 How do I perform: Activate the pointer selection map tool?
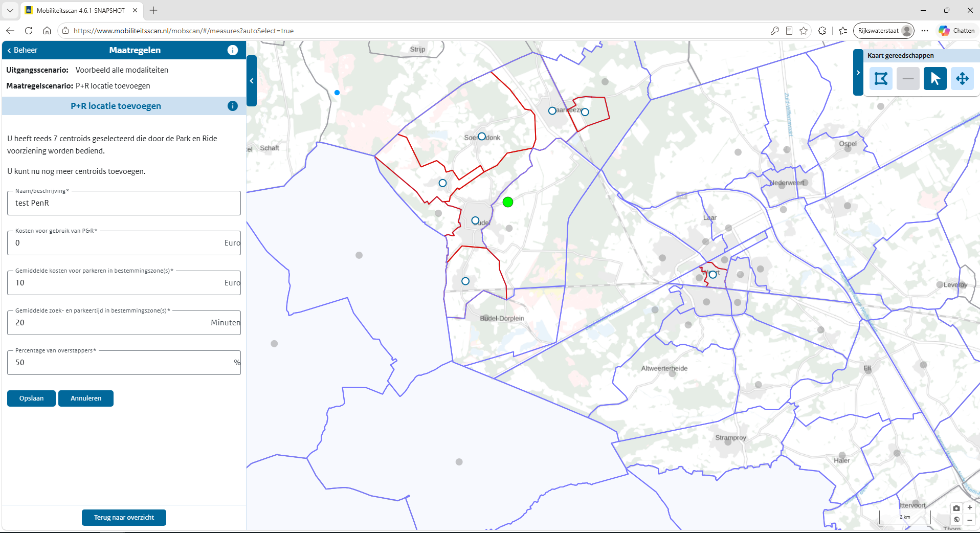[x=935, y=79]
